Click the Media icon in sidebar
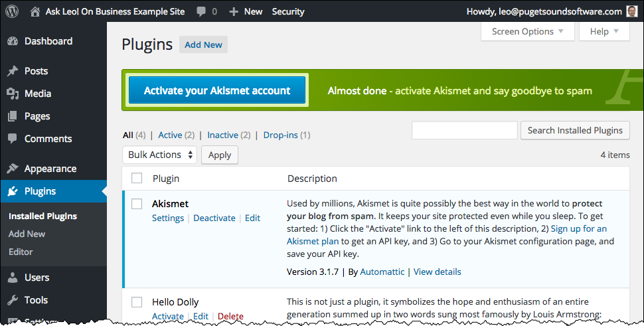The height and width of the screenshot is (326, 644). 13,94
